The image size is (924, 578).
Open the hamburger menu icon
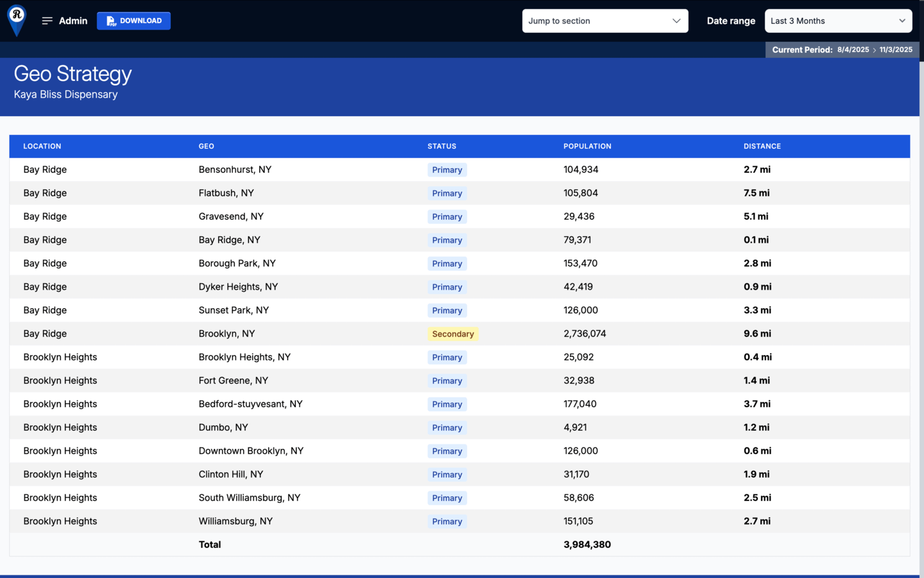click(47, 21)
